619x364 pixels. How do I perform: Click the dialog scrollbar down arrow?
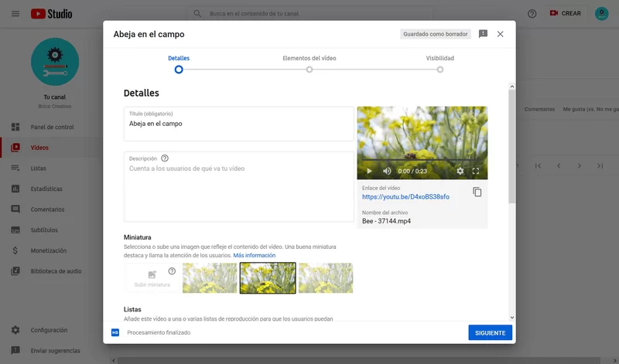click(x=512, y=318)
